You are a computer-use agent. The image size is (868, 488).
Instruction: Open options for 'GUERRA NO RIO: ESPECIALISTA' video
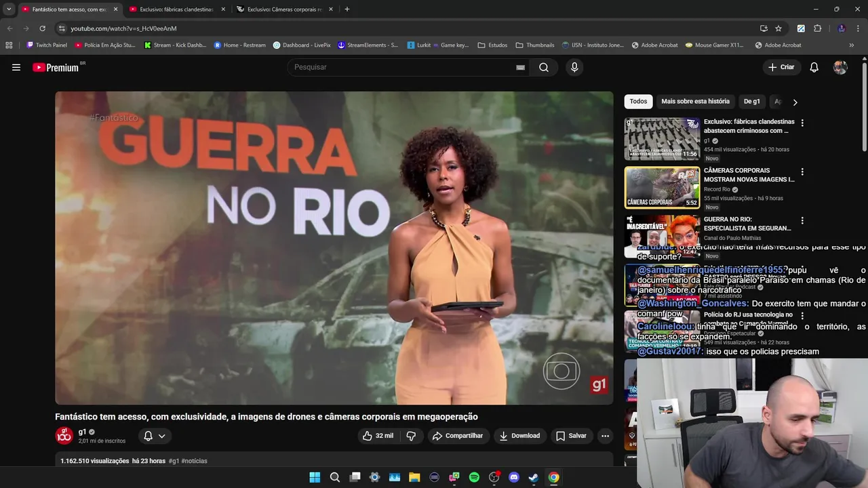coord(802,220)
